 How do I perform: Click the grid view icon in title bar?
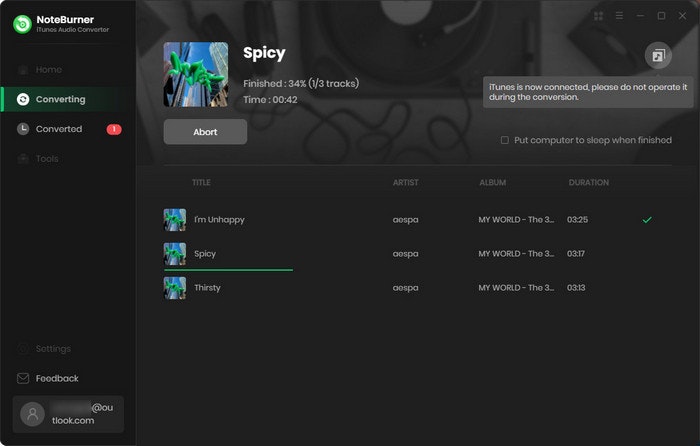pyautogui.click(x=599, y=16)
